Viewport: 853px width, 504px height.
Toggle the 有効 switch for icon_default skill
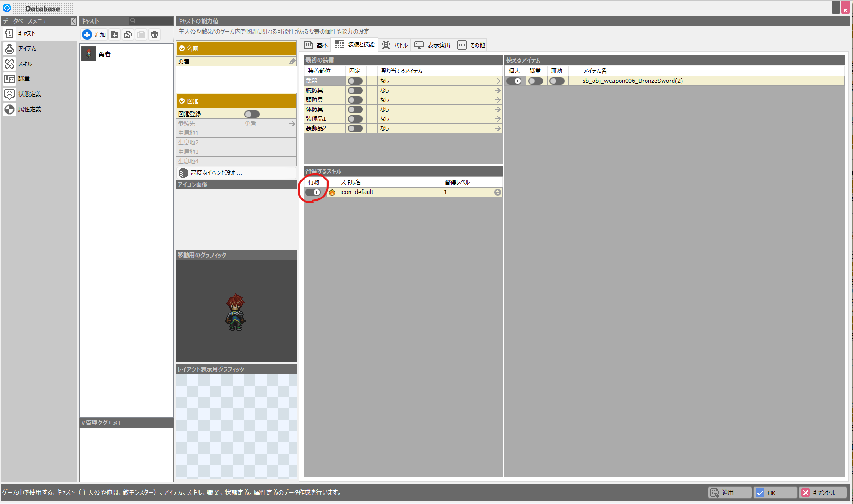(313, 192)
